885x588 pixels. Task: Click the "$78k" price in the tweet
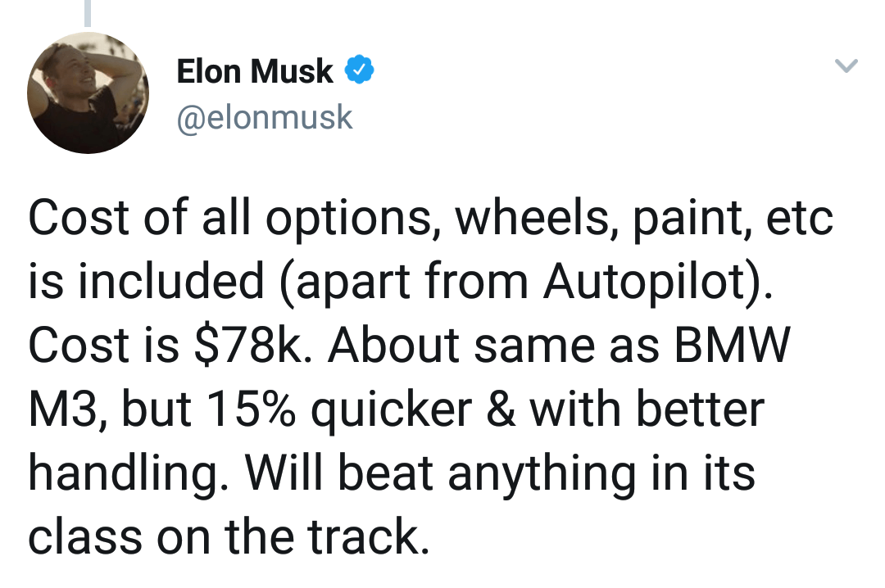(250, 344)
